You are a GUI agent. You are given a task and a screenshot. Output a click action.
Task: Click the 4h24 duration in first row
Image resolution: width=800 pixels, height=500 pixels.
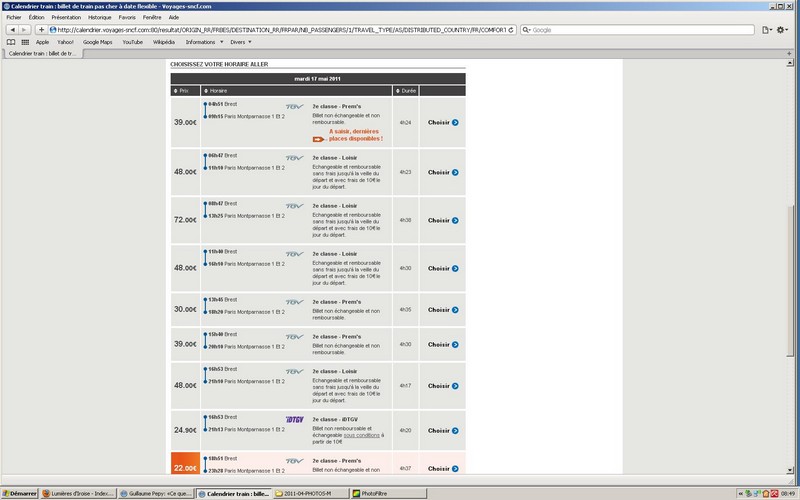(405, 122)
